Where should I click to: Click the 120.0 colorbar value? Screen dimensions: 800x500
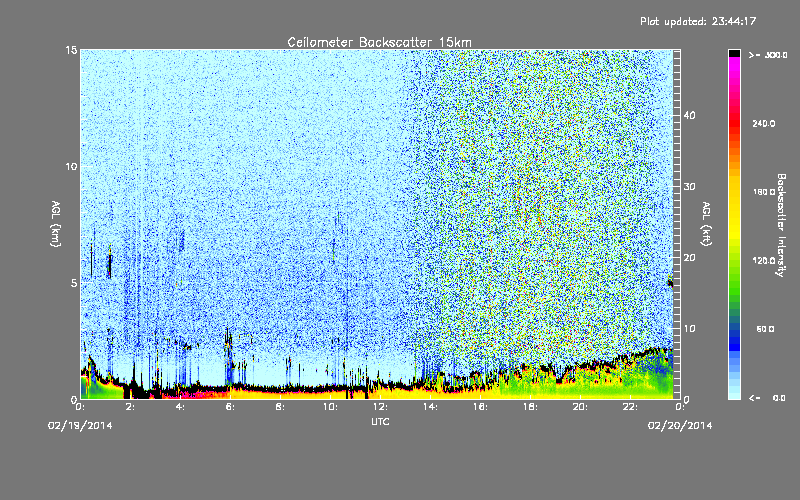coord(764,261)
